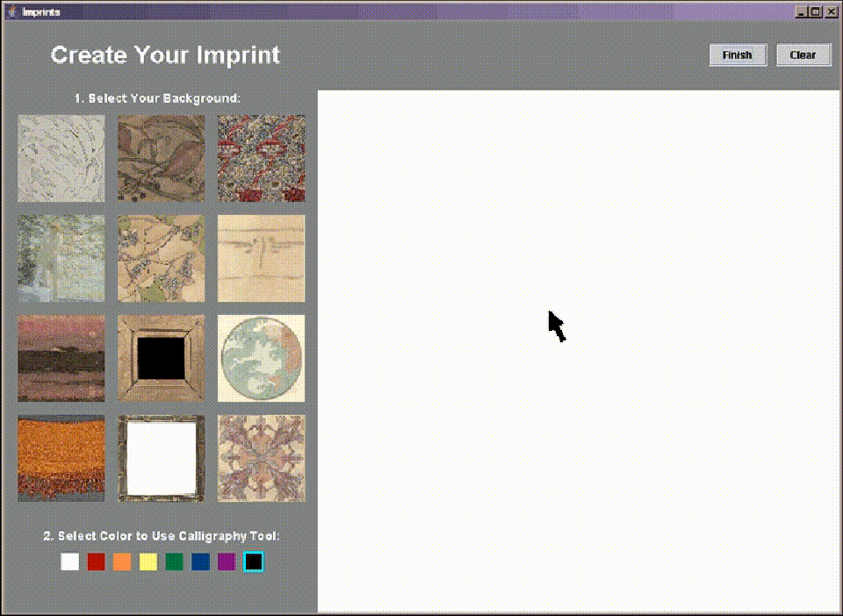Select the green calligraphy color swatch

coord(174,562)
